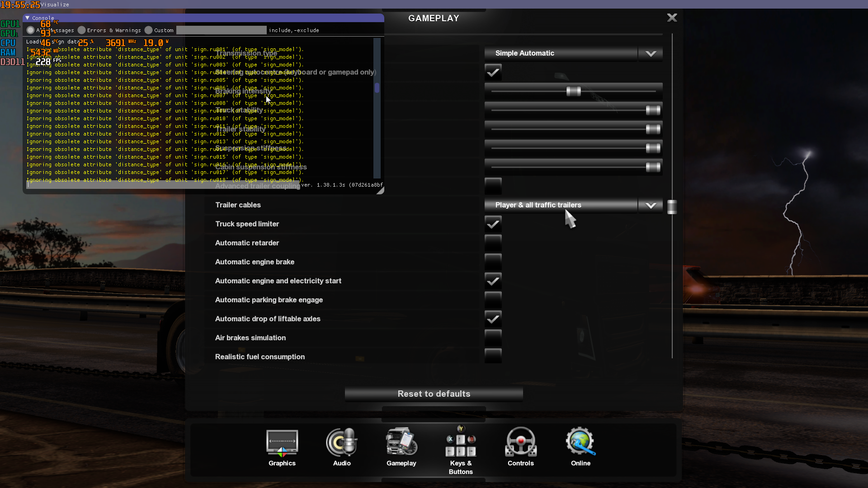This screenshot has height=488, width=868.
Task: Disable the Truck speed limiter checkbox
Action: click(493, 224)
